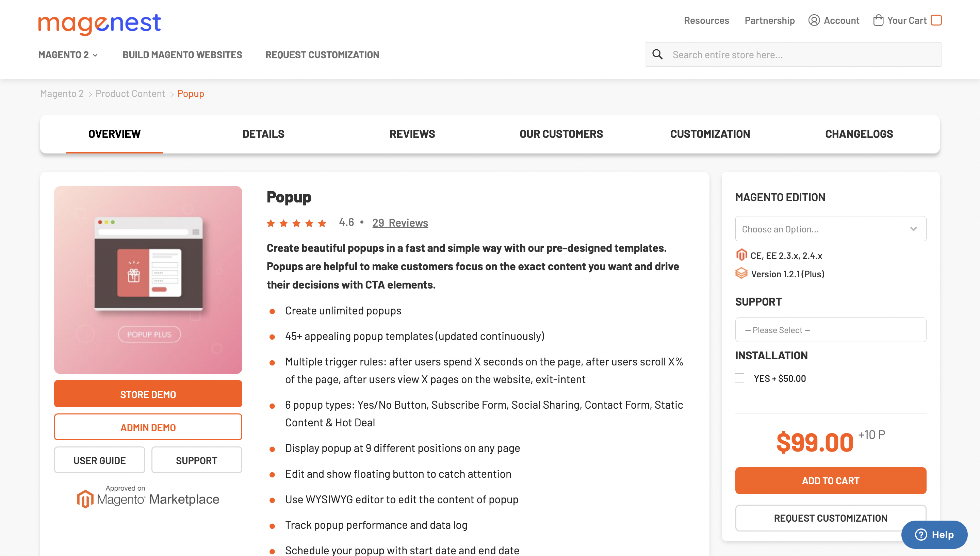Click the ADMIN DEMO button
The height and width of the screenshot is (556, 980).
[x=148, y=427]
